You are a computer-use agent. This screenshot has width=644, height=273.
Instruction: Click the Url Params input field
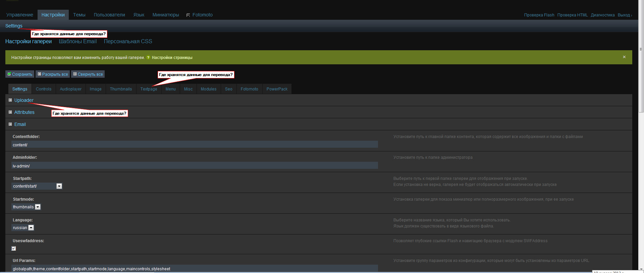click(x=195, y=268)
